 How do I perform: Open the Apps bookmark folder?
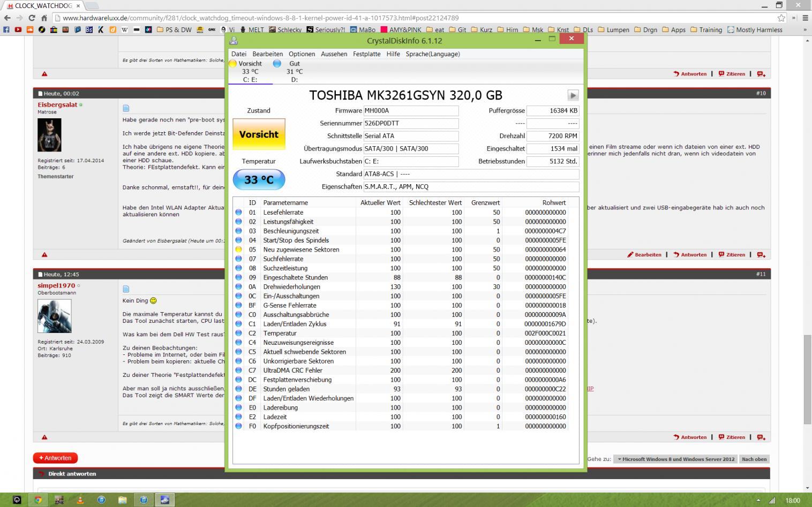[674, 29]
